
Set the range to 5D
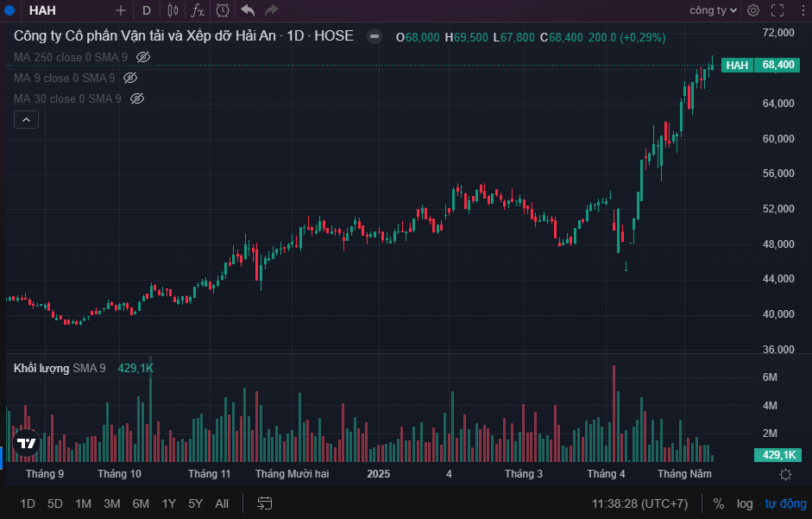[55, 503]
